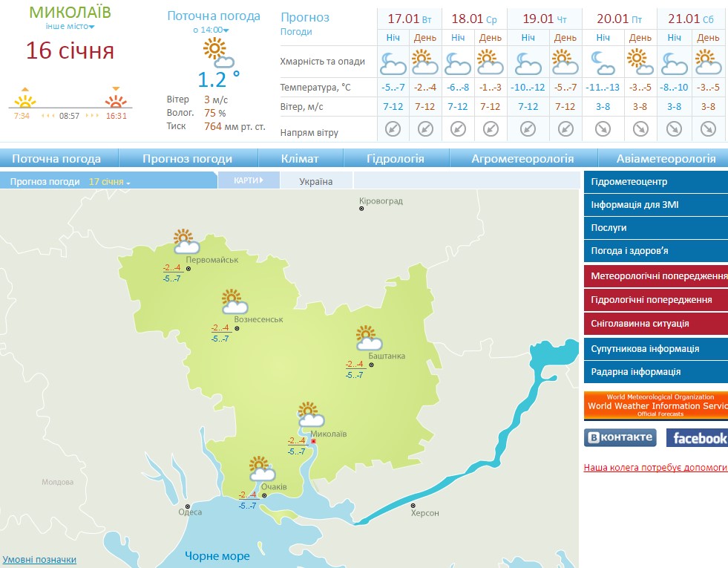
Task: Click the World Weather Information Service banner
Action: click(656, 405)
